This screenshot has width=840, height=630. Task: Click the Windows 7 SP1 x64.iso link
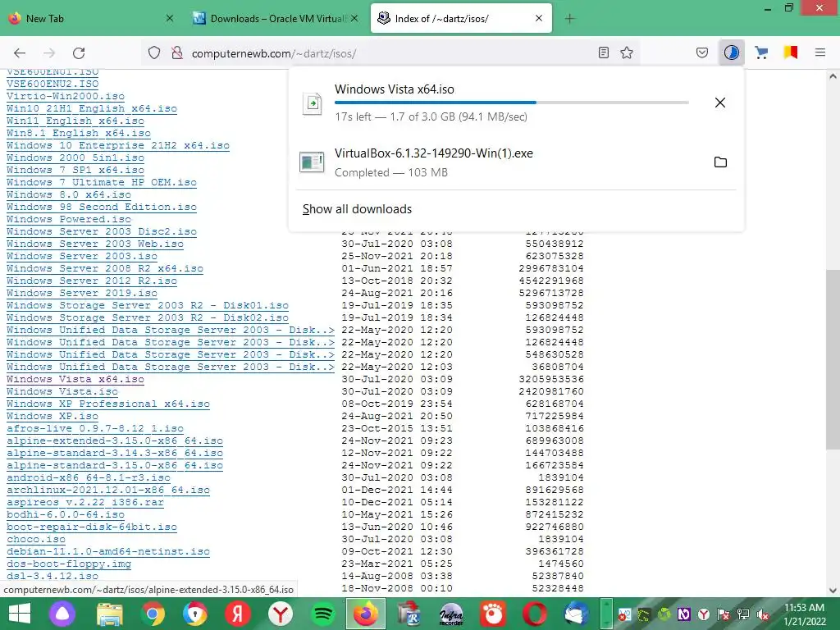coord(75,170)
